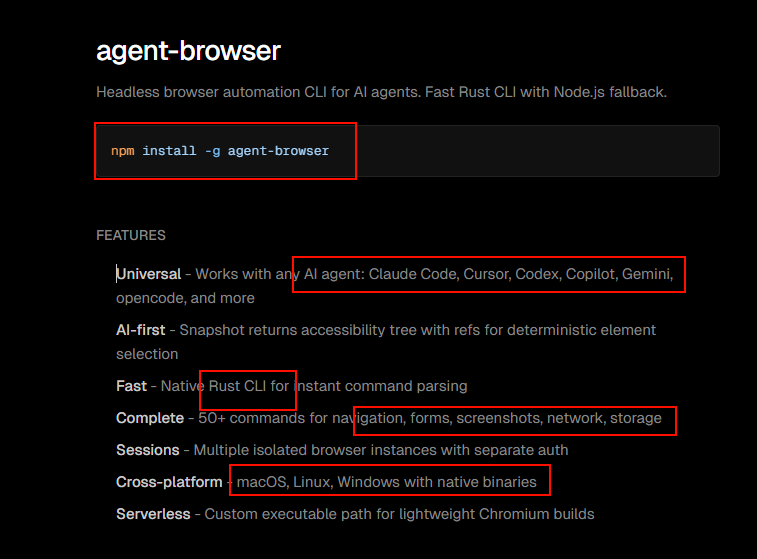Select the bold "Cross-platform" feature label
This screenshot has width=757, height=559.
click(169, 482)
